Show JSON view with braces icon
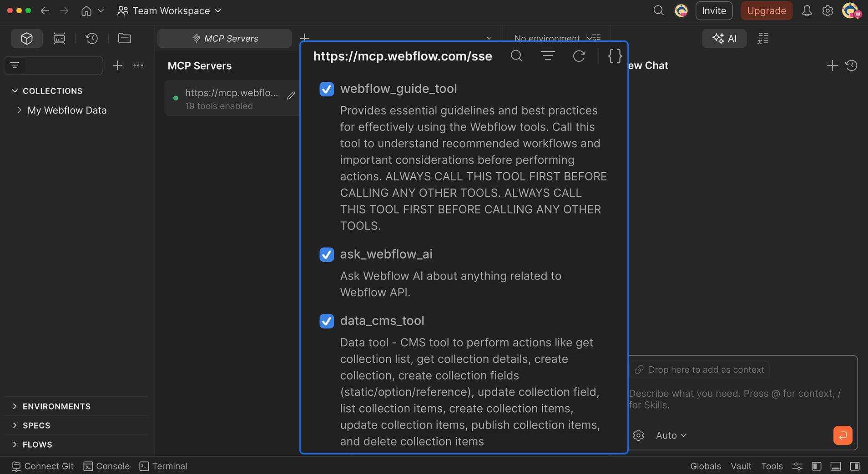Viewport: 868px width, 474px height. [x=615, y=56]
